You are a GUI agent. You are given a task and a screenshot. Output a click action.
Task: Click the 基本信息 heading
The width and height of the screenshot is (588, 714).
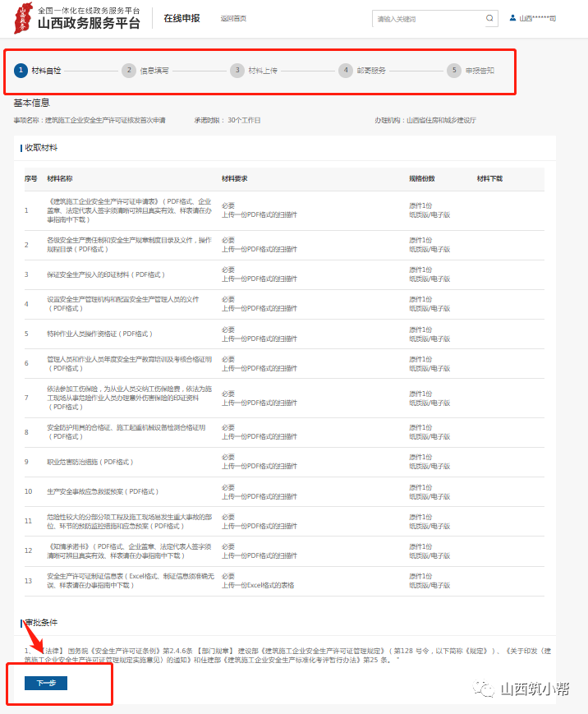[31, 103]
